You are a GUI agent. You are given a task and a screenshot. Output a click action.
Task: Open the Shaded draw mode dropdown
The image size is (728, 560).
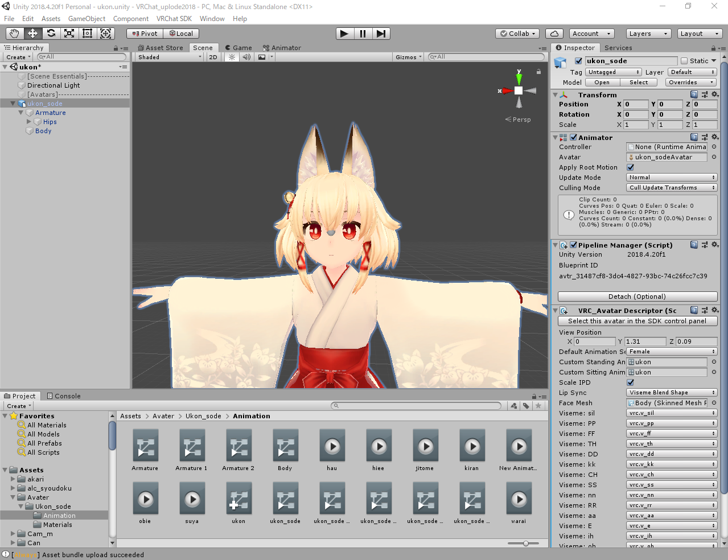[170, 57]
